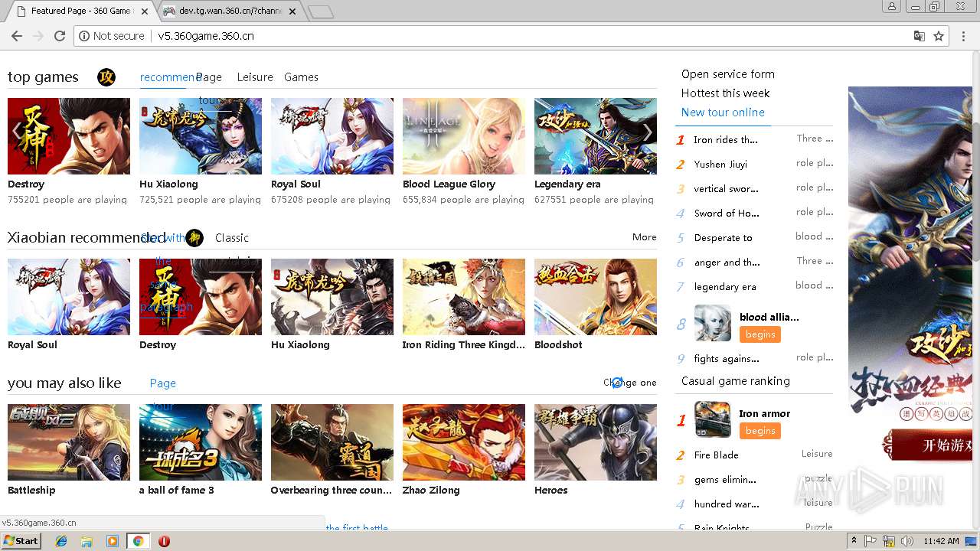Close the dev.tg.wan.360.cn tab
The height and width of the screenshot is (551, 980).
pos(292,11)
